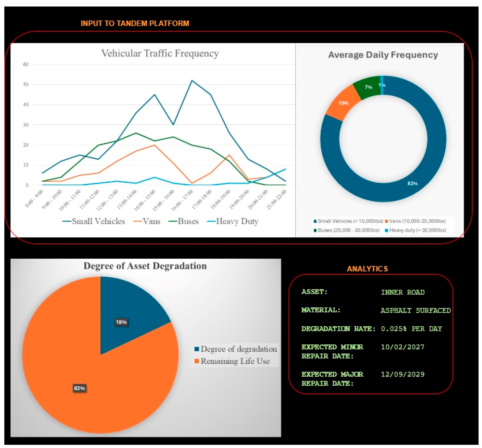Select the expected minor repair date 10/02/2027
Image resolution: width=482 pixels, height=448 pixels.
click(x=403, y=347)
